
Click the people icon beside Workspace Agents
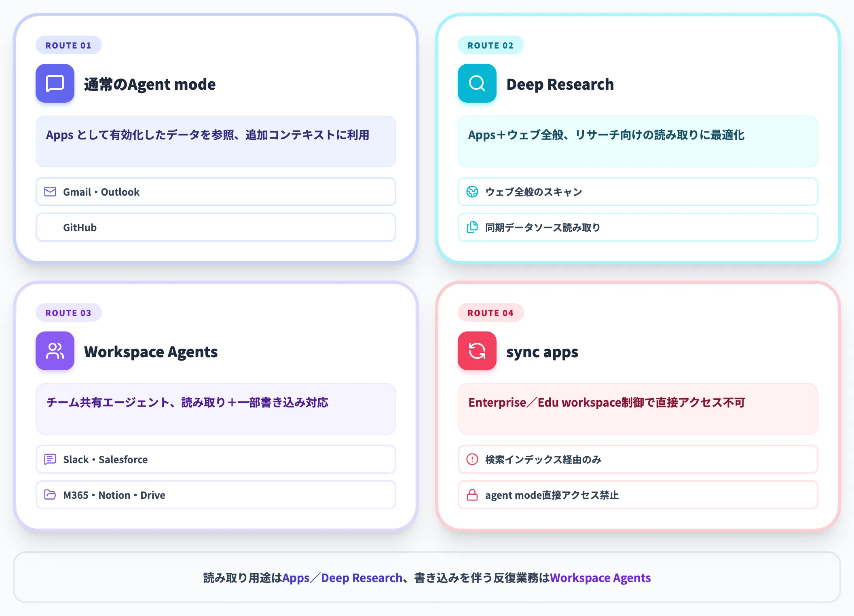coord(55,351)
